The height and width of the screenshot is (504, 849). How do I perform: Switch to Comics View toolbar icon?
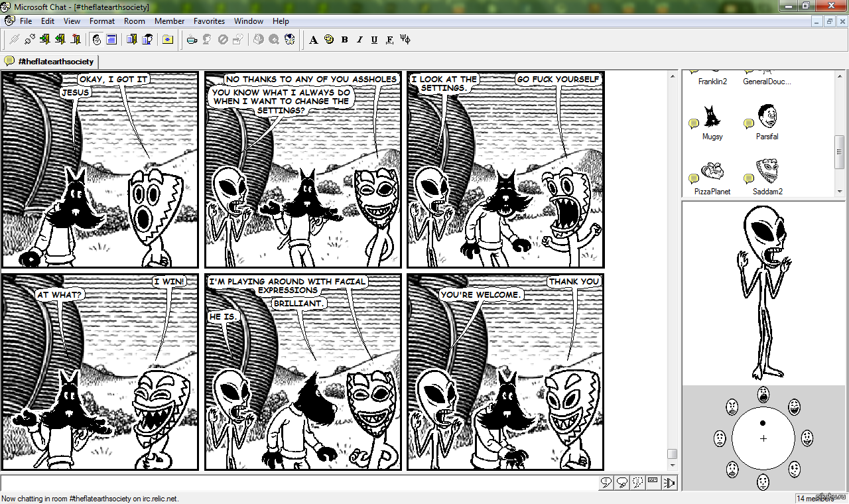(x=96, y=40)
